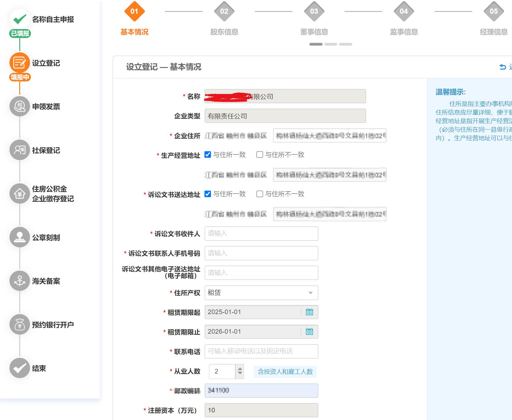Open the 社保登记 sidebar icon
This screenshot has width=512, height=420.
coord(20,150)
